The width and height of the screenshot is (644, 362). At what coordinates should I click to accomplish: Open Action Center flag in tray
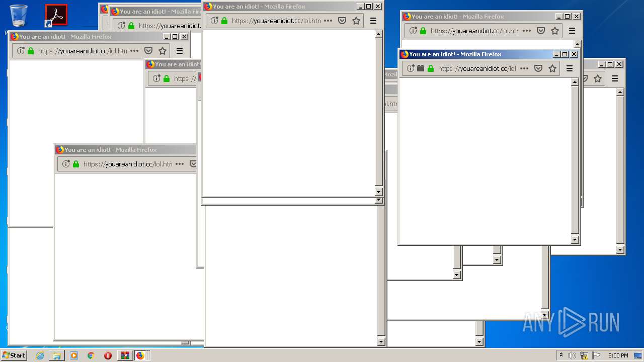[596, 355]
